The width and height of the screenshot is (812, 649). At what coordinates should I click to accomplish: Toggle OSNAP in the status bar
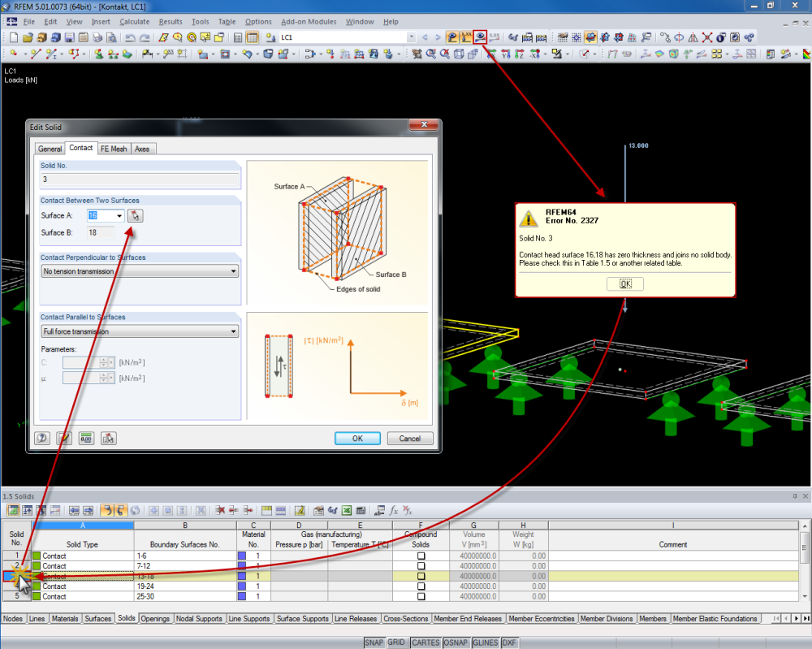(x=456, y=643)
